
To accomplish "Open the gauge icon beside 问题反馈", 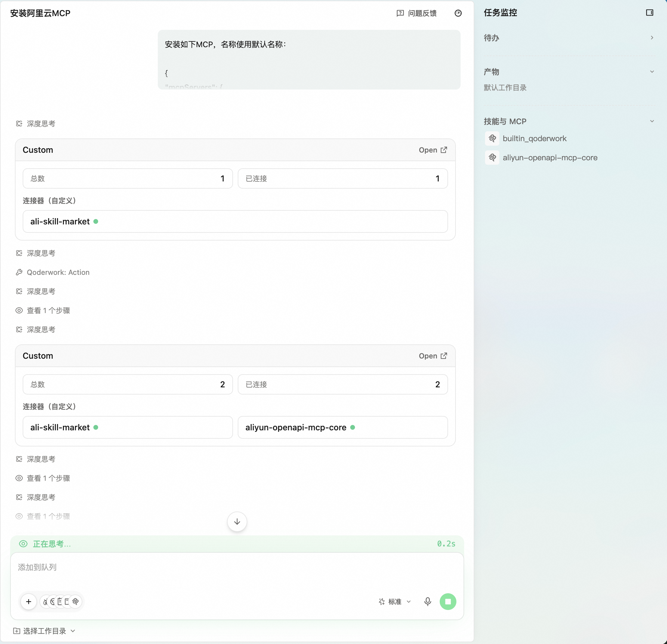I will [458, 13].
